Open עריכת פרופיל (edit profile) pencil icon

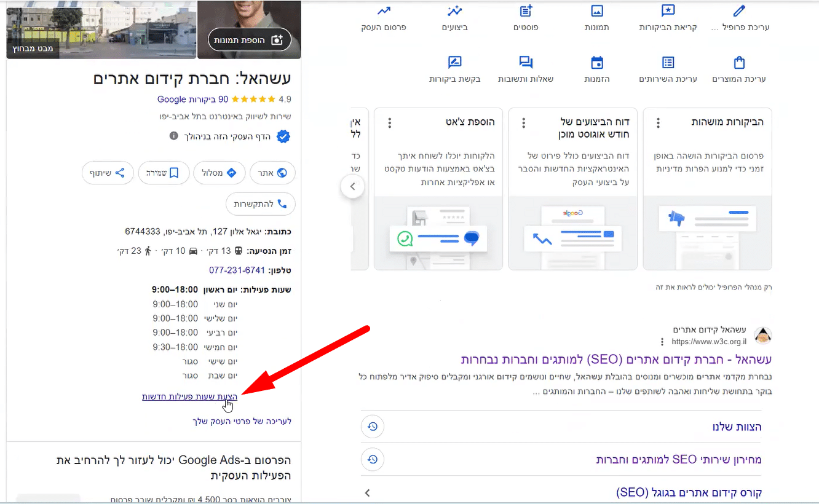(740, 11)
